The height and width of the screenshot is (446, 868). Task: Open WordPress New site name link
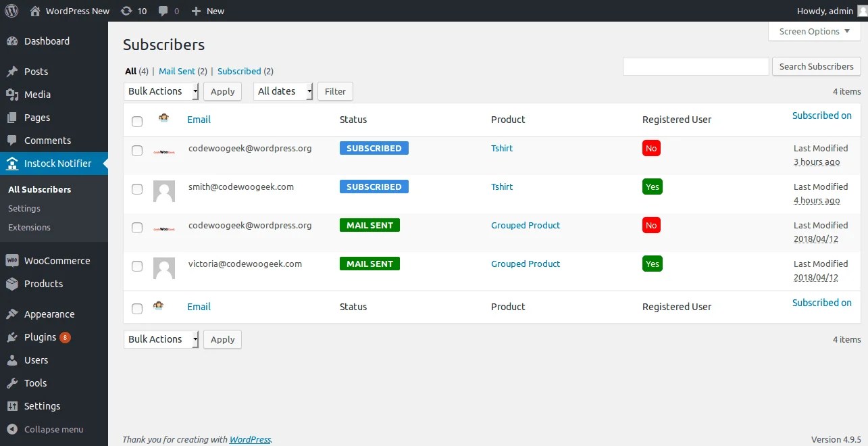click(78, 11)
